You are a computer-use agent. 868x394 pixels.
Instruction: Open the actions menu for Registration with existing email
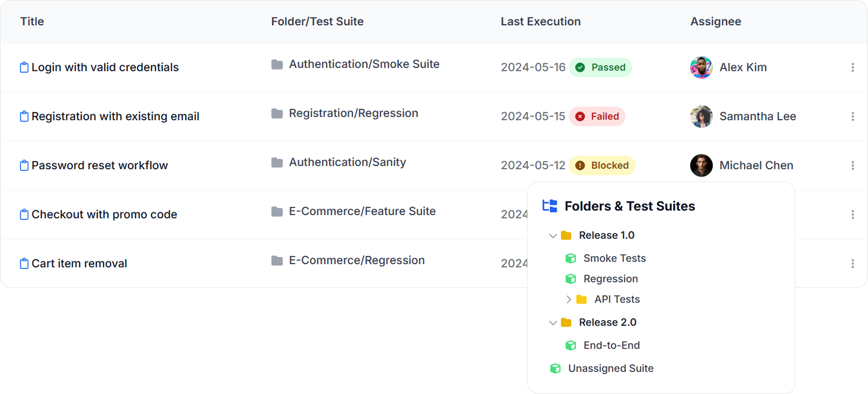[x=852, y=116]
